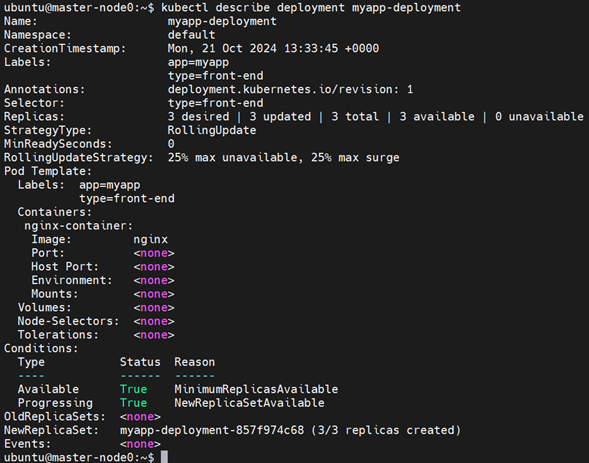Click the '<none>' value for Events
This screenshot has width=589, height=463.
[140, 444]
